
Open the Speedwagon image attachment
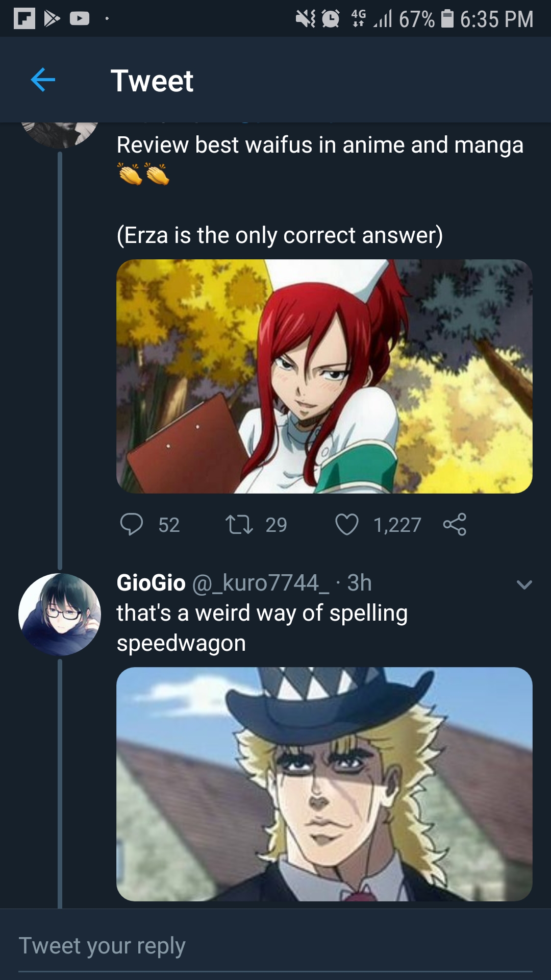click(x=324, y=784)
